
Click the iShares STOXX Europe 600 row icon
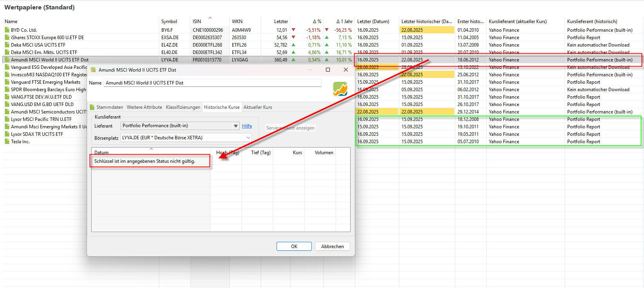tap(7, 38)
